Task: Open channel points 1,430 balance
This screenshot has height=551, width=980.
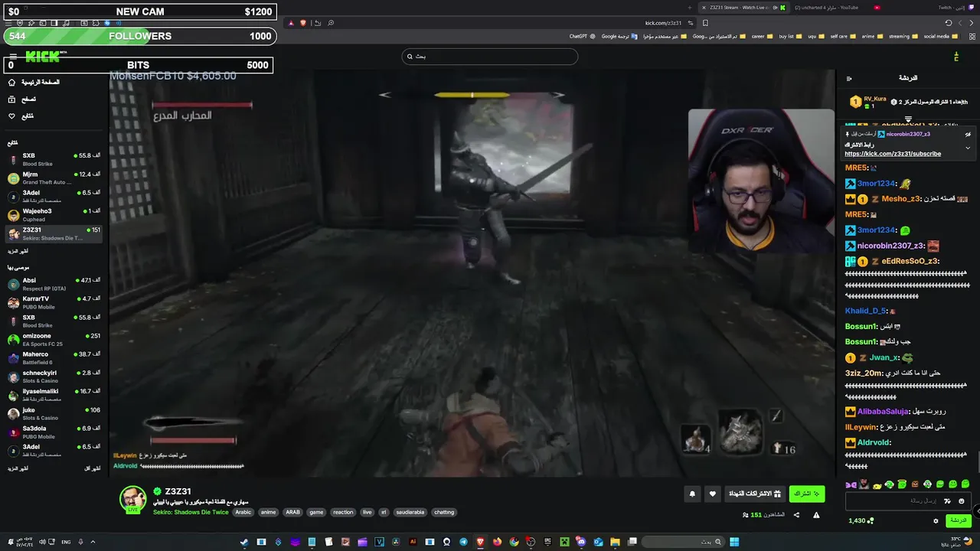Action: [x=861, y=520]
